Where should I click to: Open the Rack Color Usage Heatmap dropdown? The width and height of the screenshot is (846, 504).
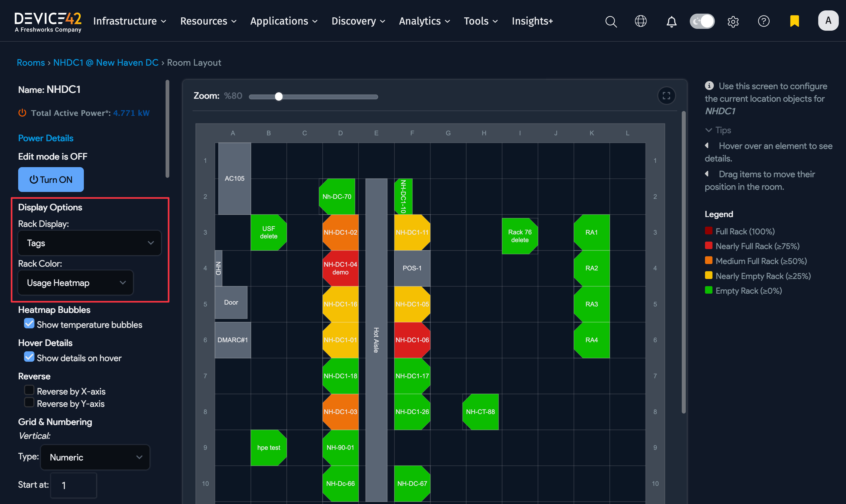coord(75,283)
